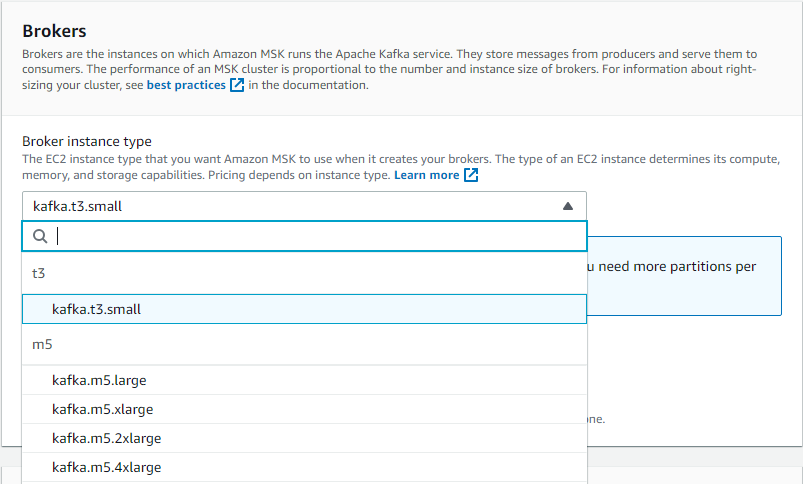Select kafka.m5.large option
Viewport: 803px width, 484px height.
tap(304, 380)
